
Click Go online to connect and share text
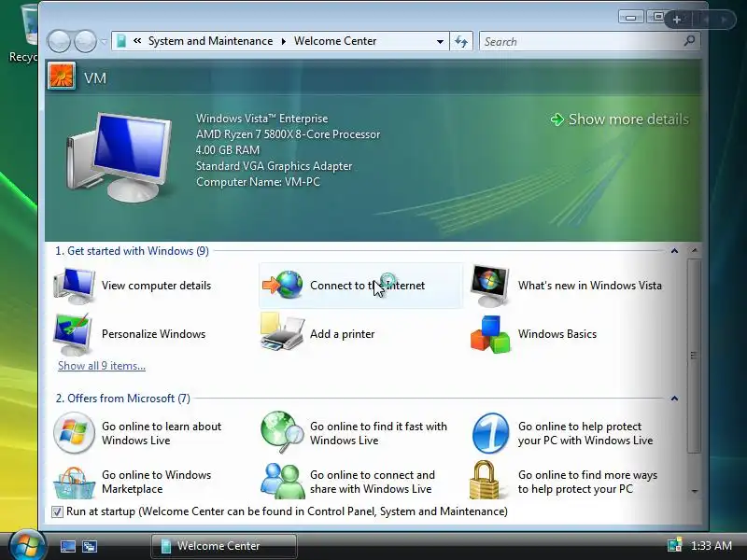[372, 482]
